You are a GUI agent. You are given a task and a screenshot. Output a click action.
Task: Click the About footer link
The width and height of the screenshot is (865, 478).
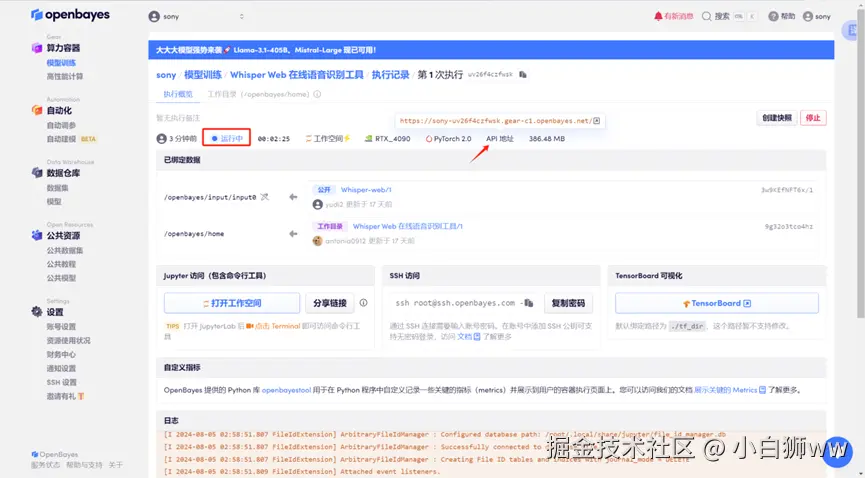[116, 465]
